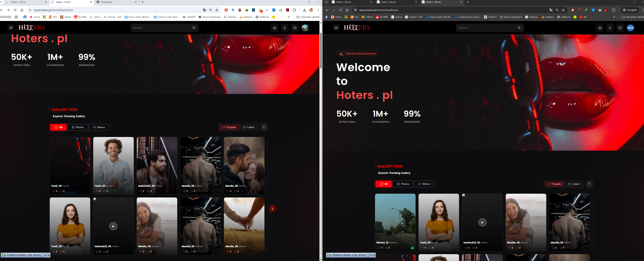The width and height of the screenshot is (644, 261).
Task: Select the Photos gallery tab in Incognito window
Action: coord(403,184)
